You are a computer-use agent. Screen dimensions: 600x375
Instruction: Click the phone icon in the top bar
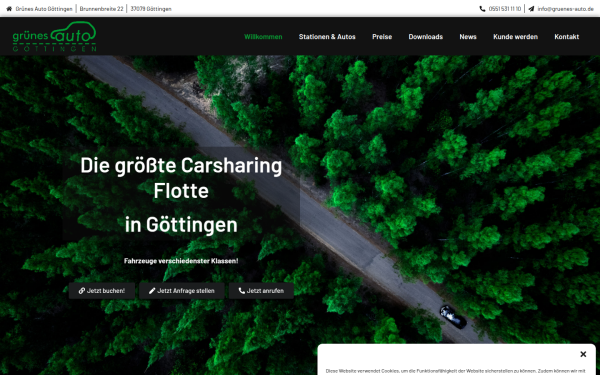482,8
